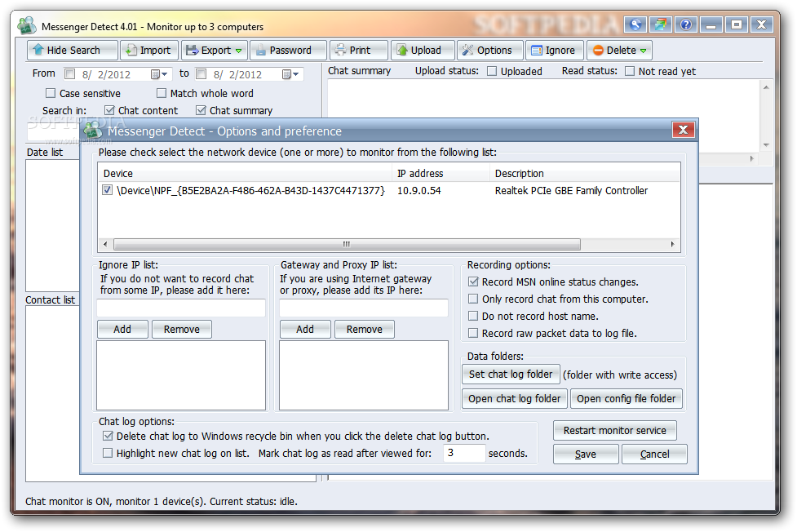Click the Upload toolbar button
Viewport: 797px width, 532px height.
click(423, 51)
